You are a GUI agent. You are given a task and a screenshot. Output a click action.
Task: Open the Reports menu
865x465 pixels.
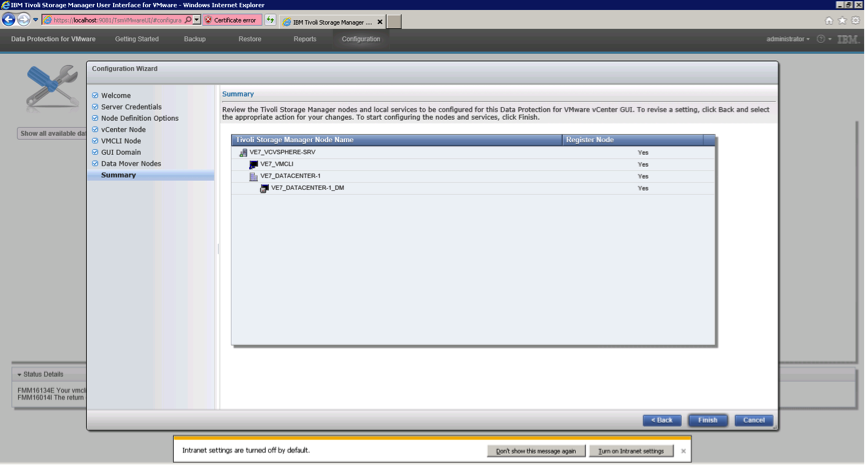coord(305,39)
